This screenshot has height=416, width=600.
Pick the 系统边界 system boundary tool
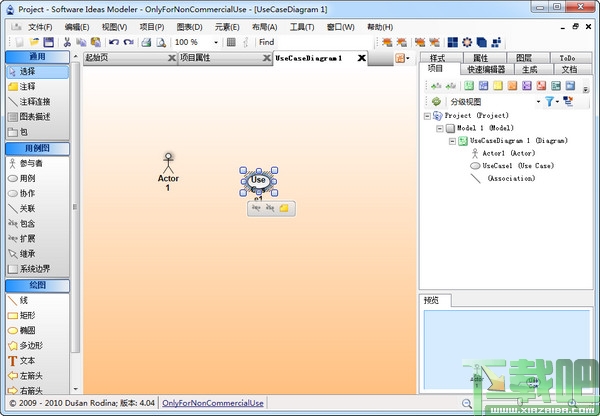[37, 269]
